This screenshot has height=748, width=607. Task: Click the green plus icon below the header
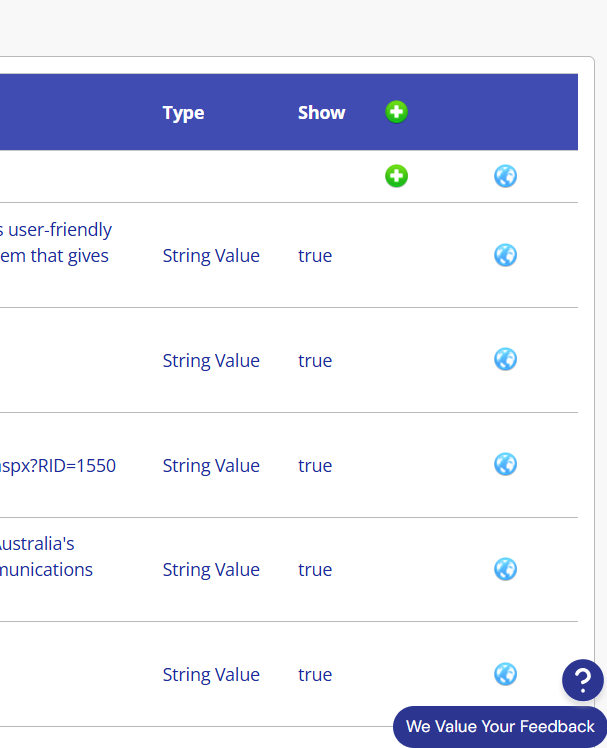tap(397, 176)
